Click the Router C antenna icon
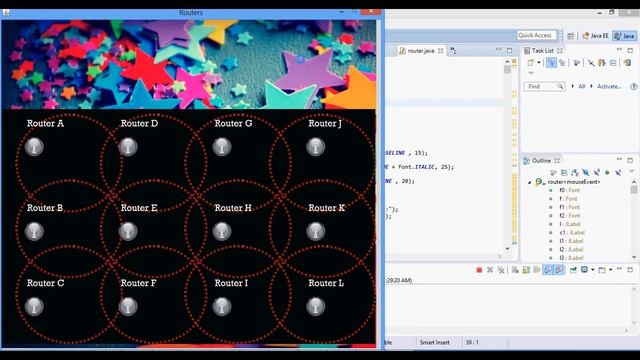Viewport: 640px width, 360px height. coord(34,307)
